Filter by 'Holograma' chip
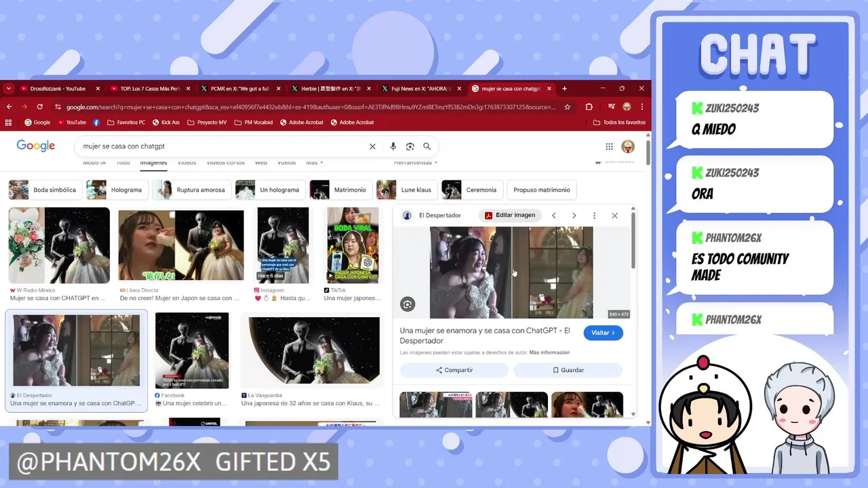The width and height of the screenshot is (868, 488). [117, 190]
